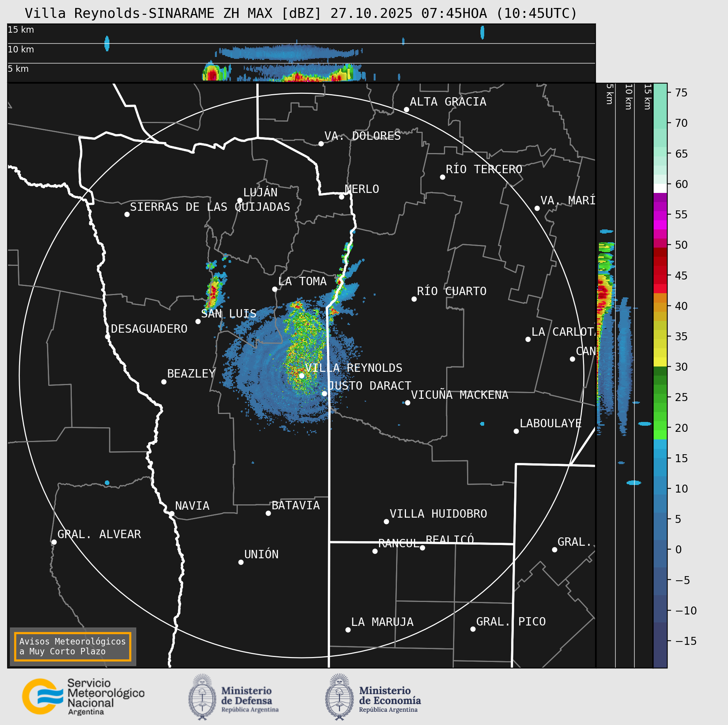Screen dimensions: 728x725
Task: Click the Laboulaye city marker dot
Action: pyautogui.click(x=516, y=431)
